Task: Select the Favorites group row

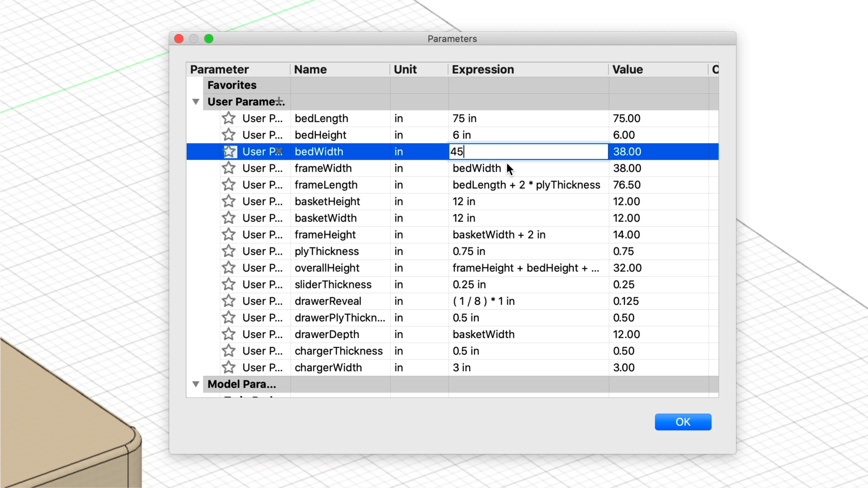Action: [232, 85]
